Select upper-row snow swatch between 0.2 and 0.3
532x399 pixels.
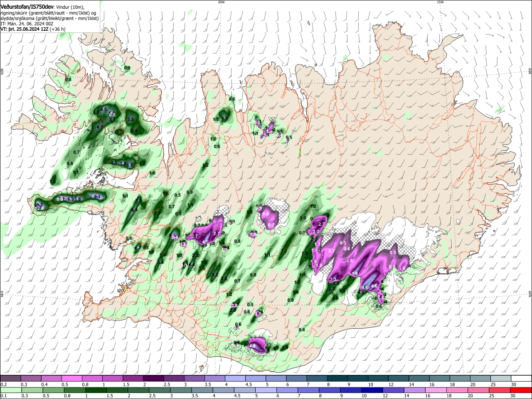(10, 379)
